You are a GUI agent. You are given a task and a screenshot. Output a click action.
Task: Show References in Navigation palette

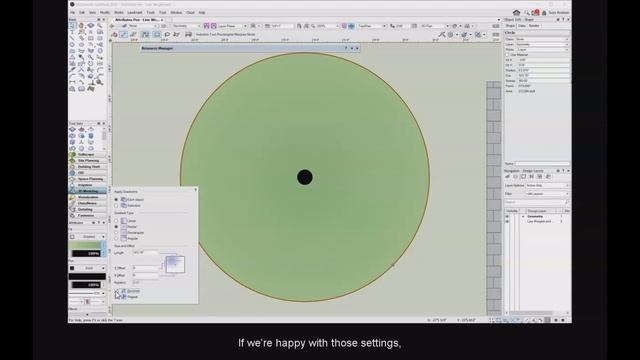(x=548, y=177)
